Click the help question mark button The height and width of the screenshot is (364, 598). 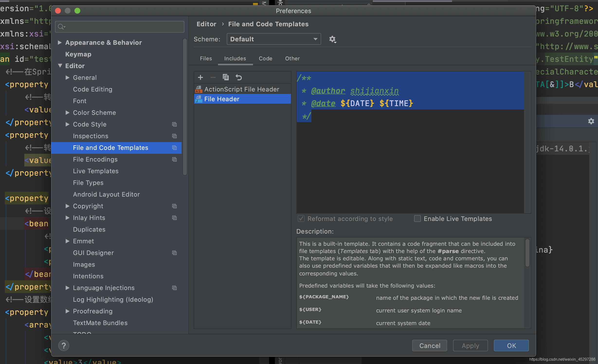(64, 346)
